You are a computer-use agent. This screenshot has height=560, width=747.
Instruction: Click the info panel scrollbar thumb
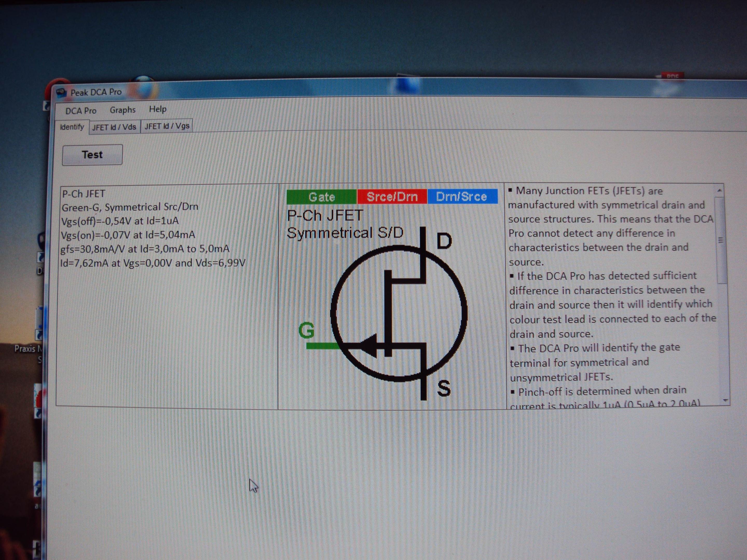721,240
